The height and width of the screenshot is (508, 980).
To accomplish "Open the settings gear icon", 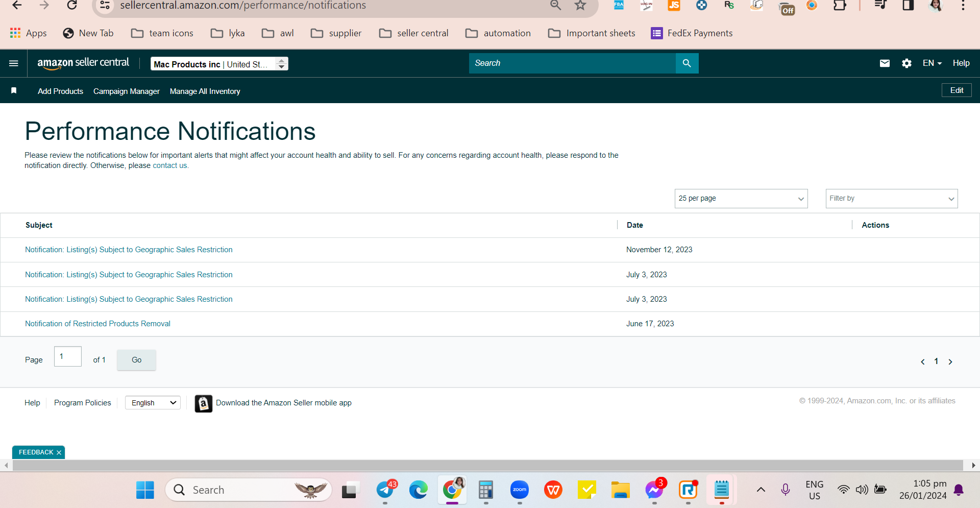I will click(x=906, y=63).
